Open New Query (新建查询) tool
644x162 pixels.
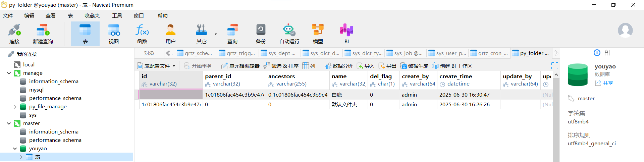click(43, 34)
